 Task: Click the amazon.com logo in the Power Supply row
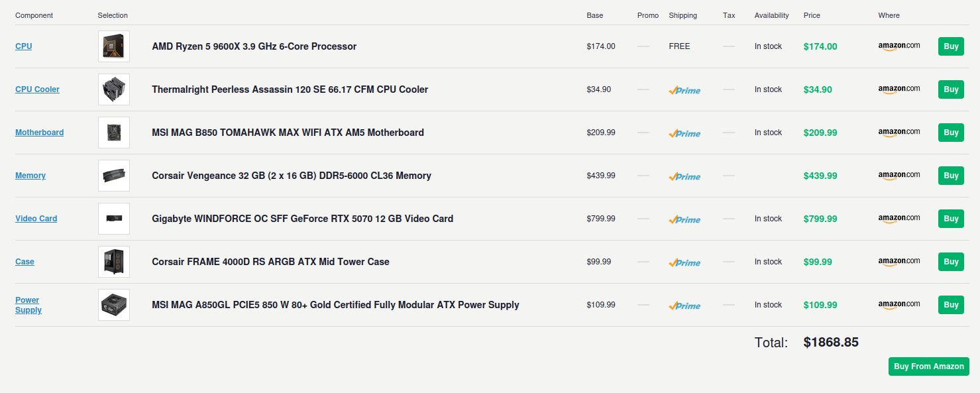(899, 305)
